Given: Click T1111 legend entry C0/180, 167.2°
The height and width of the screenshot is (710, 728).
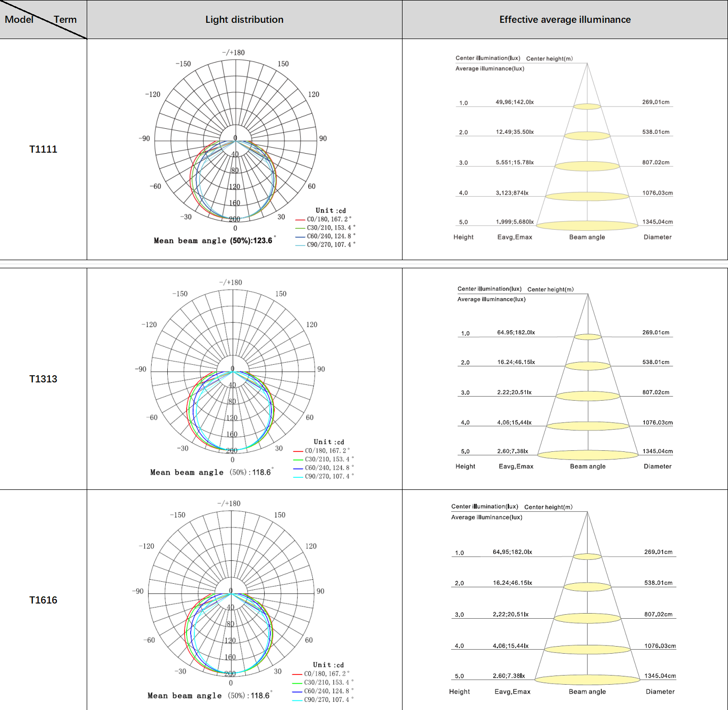Looking at the screenshot, I should click(323, 219).
